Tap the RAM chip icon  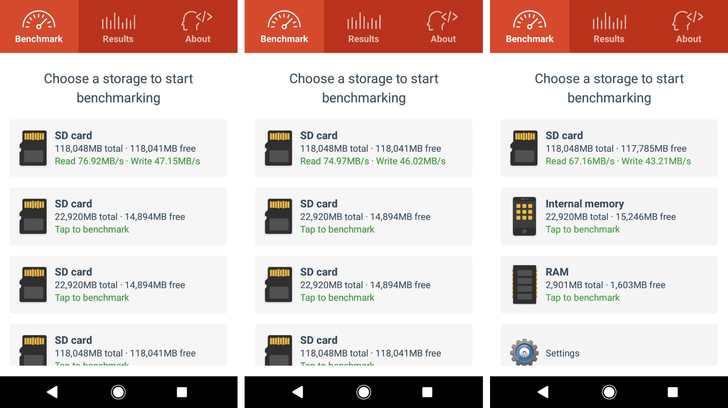pos(524,284)
